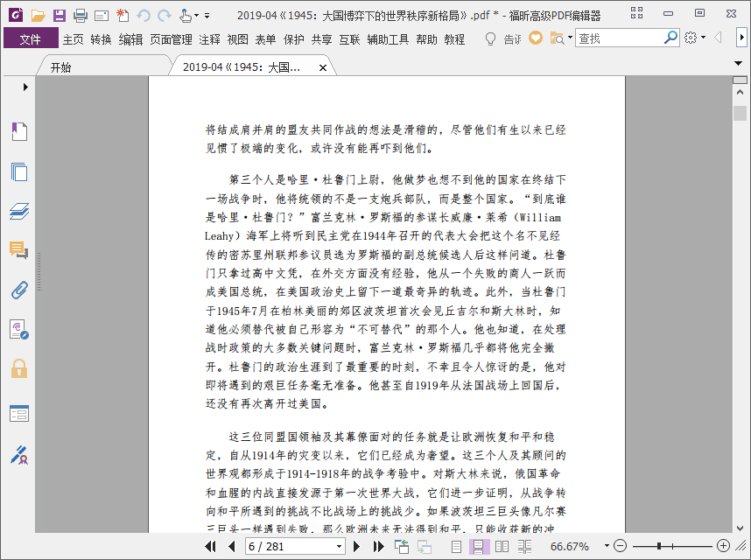Screen dimensions: 751x560
Task: Open the 辅助工具 ribbon tab
Action: click(388, 39)
